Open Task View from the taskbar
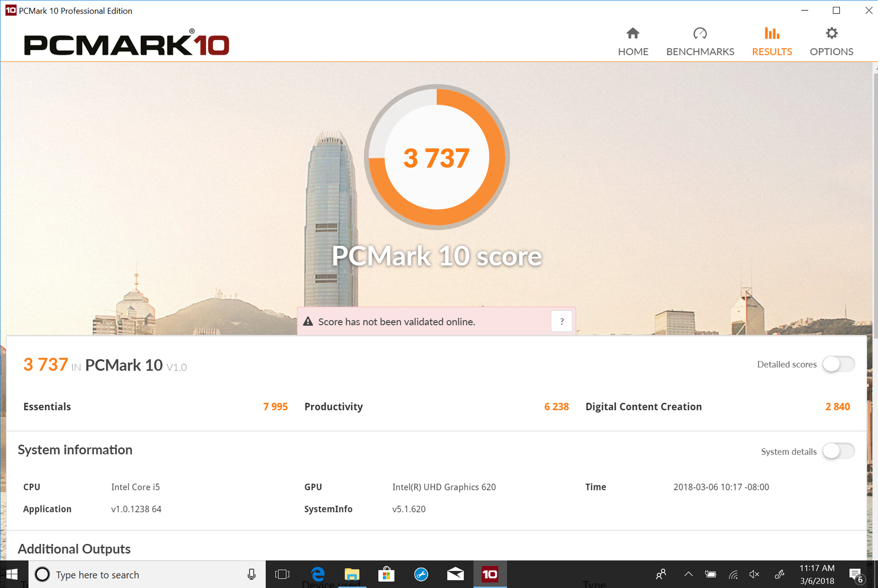Image resolution: width=878 pixels, height=588 pixels. click(282, 574)
